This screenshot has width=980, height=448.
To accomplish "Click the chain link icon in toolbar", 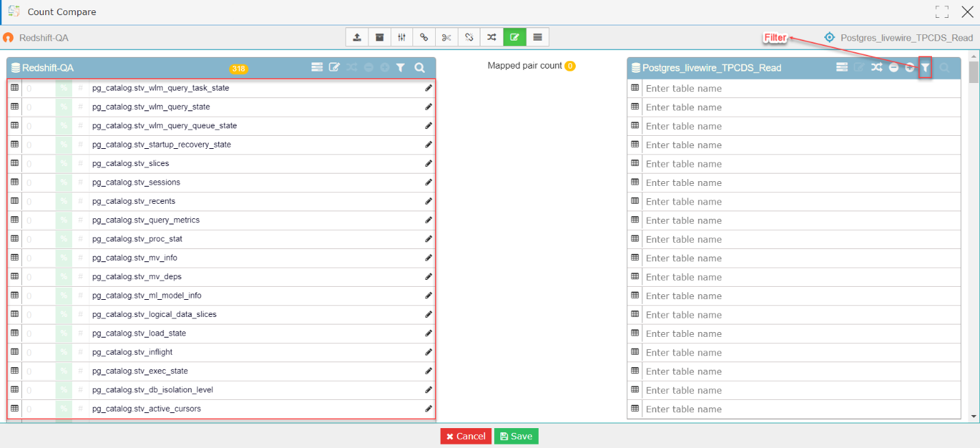I will (x=424, y=37).
